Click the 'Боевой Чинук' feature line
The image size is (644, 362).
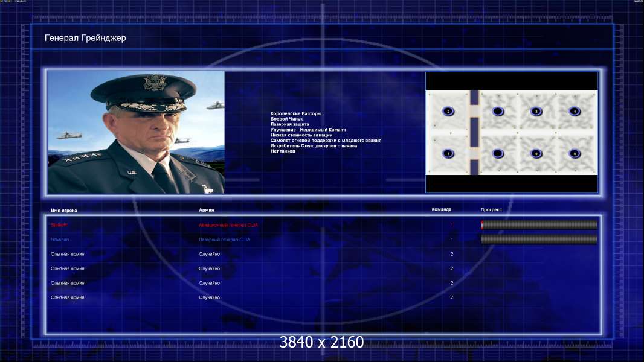pyautogui.click(x=286, y=119)
